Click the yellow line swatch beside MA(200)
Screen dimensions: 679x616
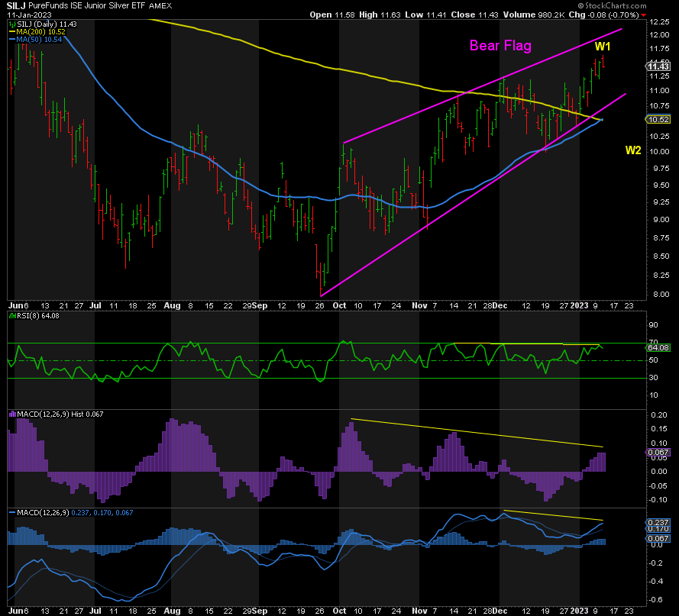(12, 32)
